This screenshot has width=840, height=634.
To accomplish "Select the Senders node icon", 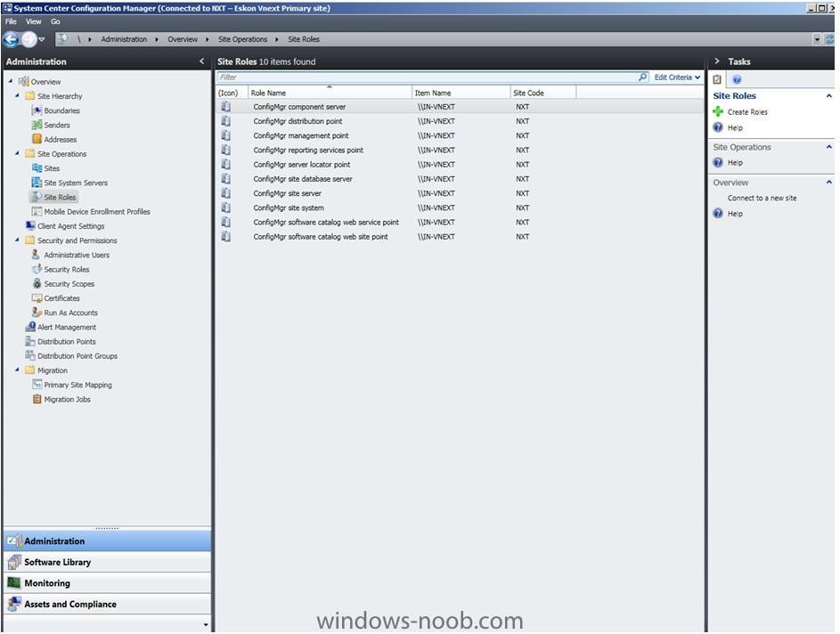I will click(x=37, y=125).
